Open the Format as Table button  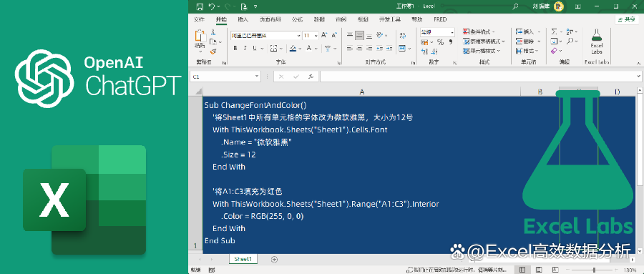pos(484,41)
